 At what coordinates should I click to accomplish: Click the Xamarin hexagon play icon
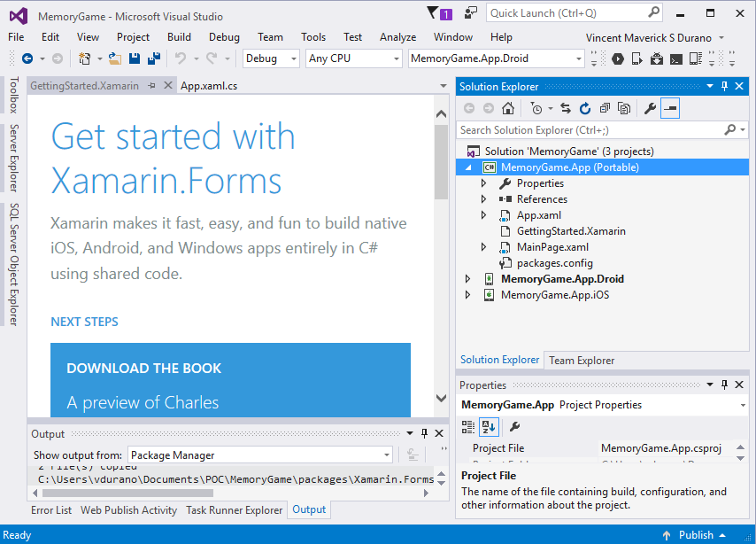coord(618,58)
